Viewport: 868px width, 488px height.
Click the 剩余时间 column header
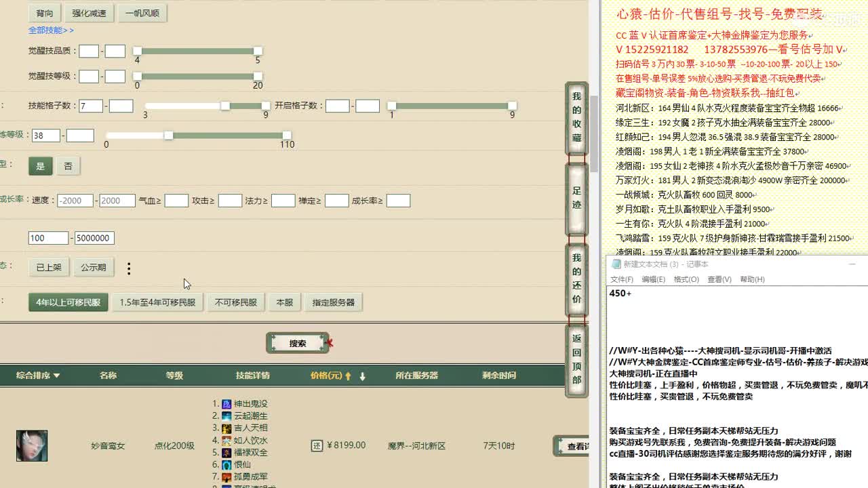[499, 375]
